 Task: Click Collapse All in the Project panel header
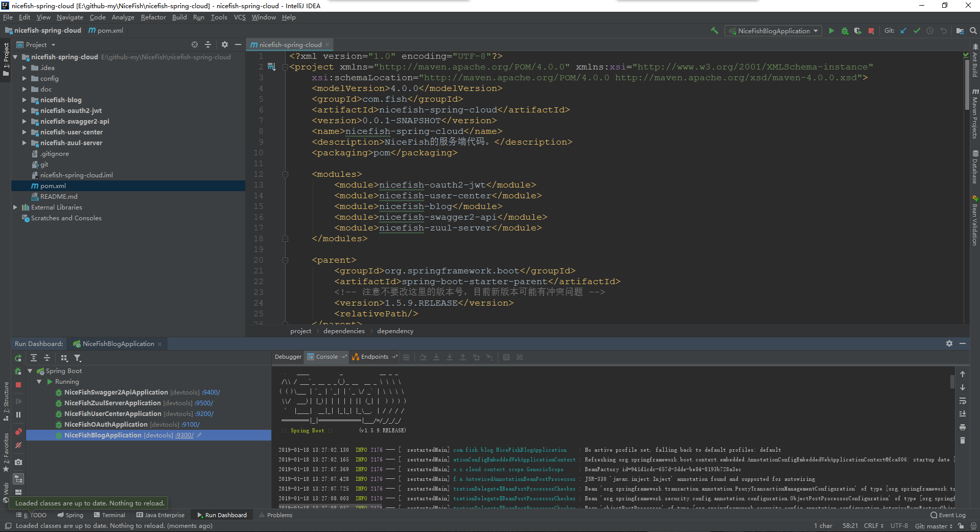[x=208, y=44]
